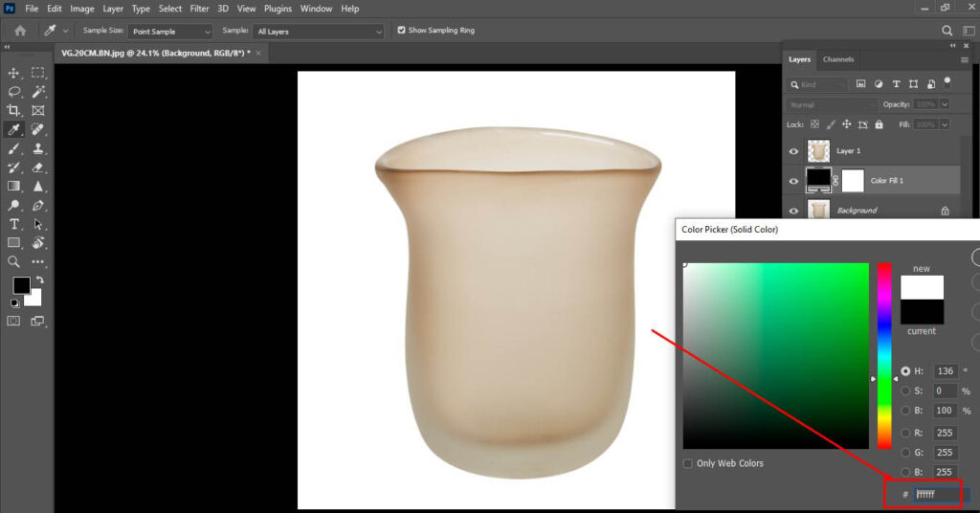The height and width of the screenshot is (513, 980).
Task: Hide the Background layer via eye icon
Action: [x=793, y=211]
